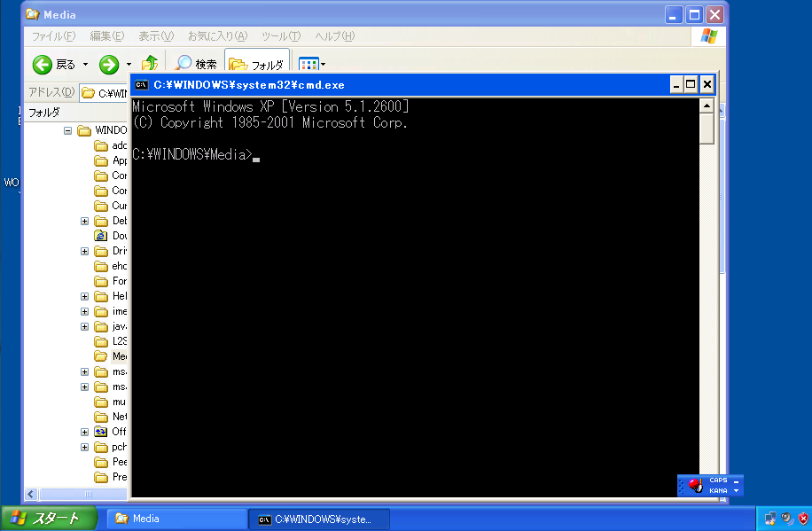Expand the Deb folder node

tap(84, 222)
